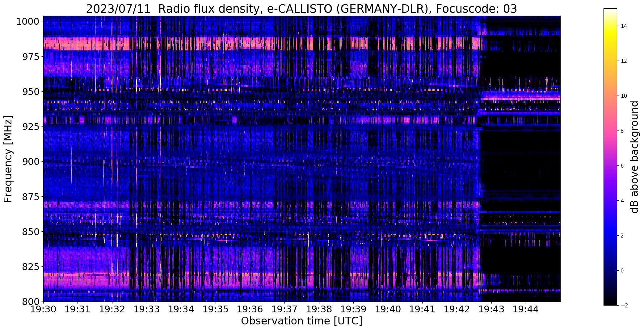The image size is (644, 330).
Task: Select the 19:32 time tick label
Action: pos(112,309)
